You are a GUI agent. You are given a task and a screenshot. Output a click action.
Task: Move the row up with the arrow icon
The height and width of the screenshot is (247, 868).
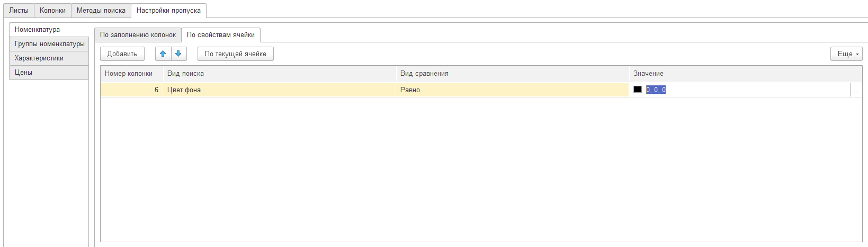pos(163,54)
